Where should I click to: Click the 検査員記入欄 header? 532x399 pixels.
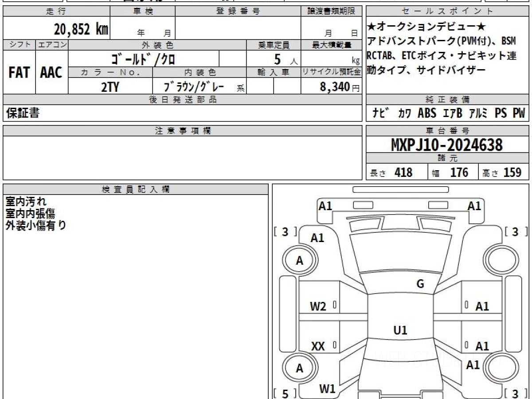(136, 189)
